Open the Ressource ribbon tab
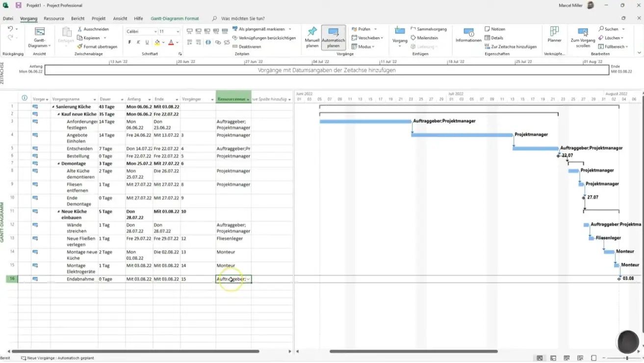This screenshot has width=644, height=363. point(54,19)
